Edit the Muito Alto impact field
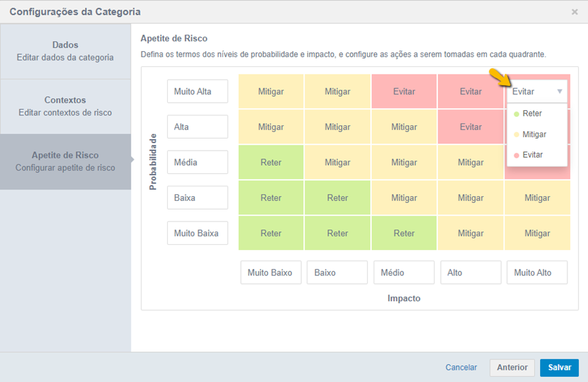The image size is (588, 382). (537, 273)
